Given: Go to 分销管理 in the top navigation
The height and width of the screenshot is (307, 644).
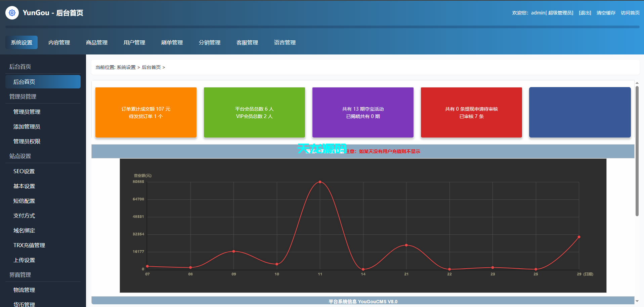Looking at the screenshot, I should click(210, 43).
